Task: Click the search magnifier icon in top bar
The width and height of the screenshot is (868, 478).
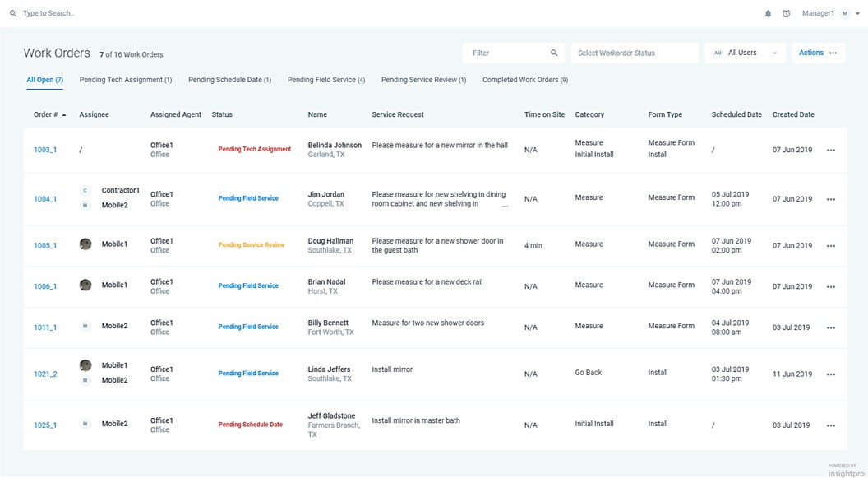Action: pyautogui.click(x=13, y=13)
